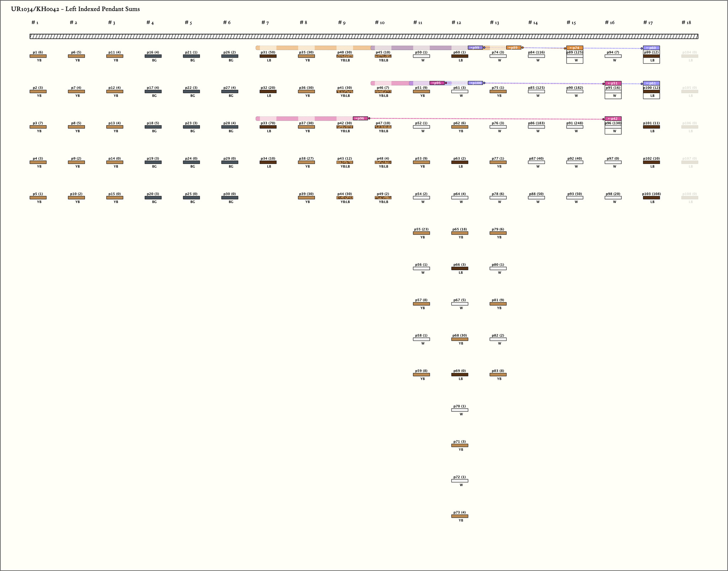
Task: Click the purple →p99 sum arrow tag
Action: 475,48
